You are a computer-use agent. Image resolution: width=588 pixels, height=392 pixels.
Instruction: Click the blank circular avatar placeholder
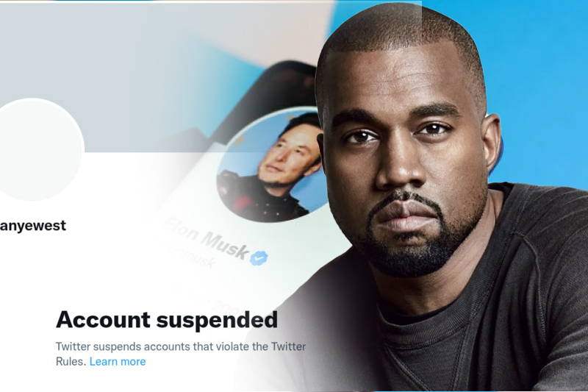[35, 149]
